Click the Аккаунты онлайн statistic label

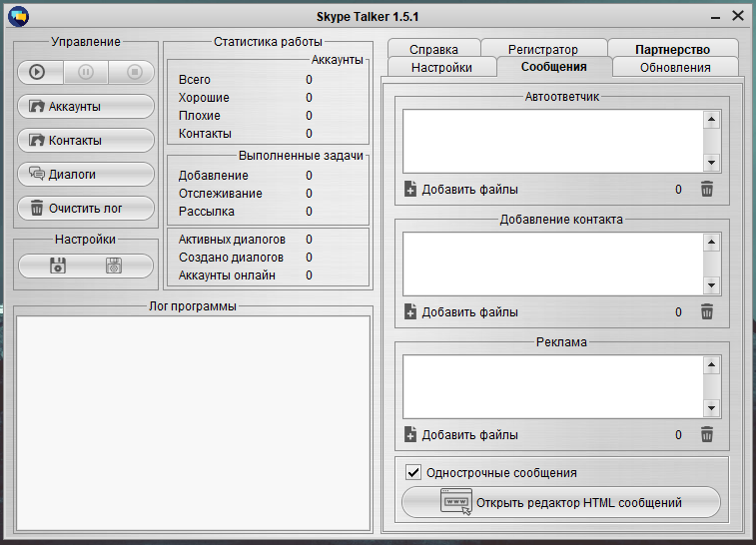[x=227, y=275]
